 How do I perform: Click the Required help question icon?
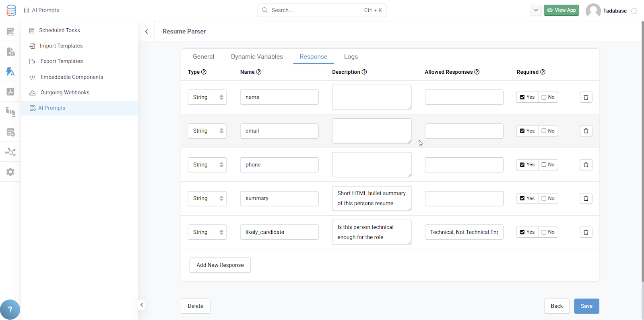[543, 72]
